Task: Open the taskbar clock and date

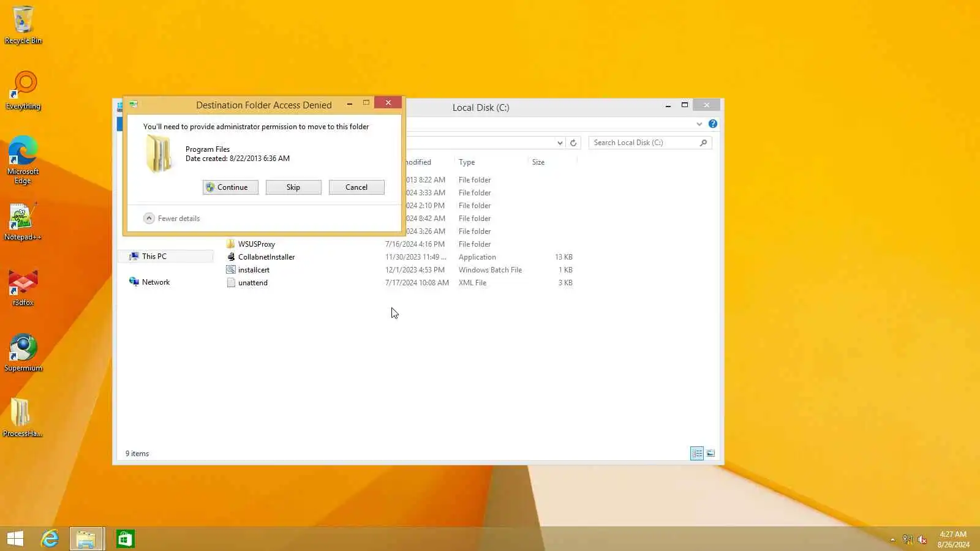Action: click(953, 539)
